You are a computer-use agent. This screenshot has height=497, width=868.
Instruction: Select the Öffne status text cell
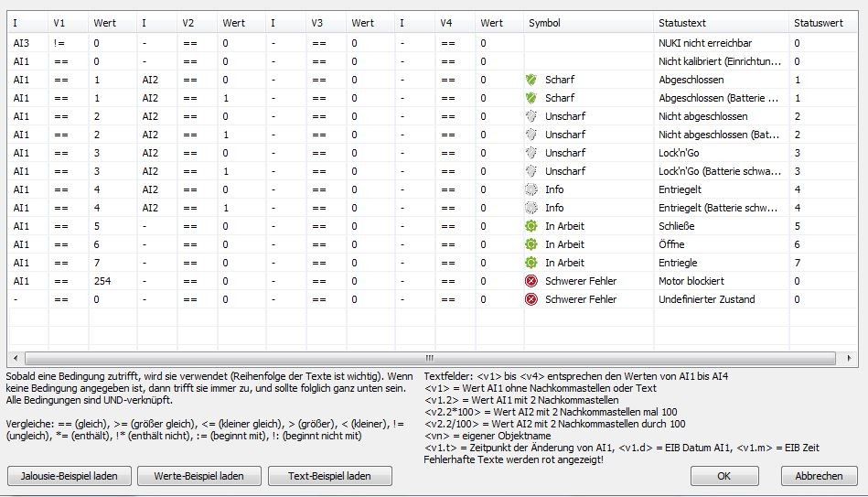pyautogui.click(x=671, y=244)
